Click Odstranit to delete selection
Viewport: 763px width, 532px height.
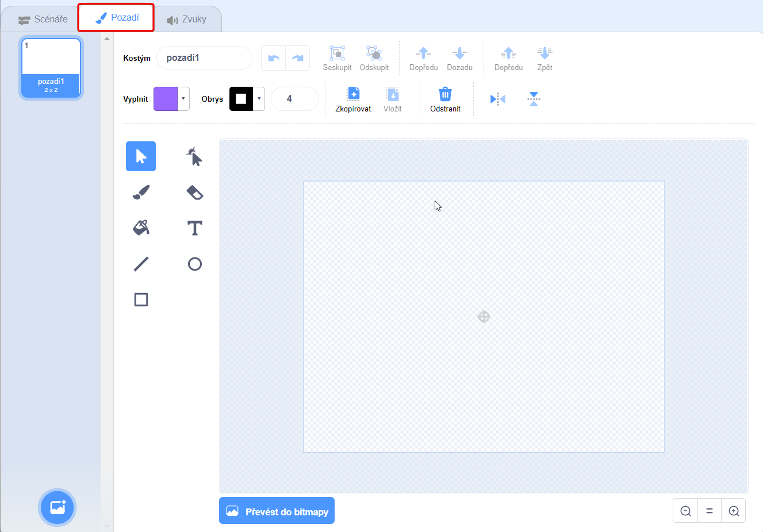(445, 99)
